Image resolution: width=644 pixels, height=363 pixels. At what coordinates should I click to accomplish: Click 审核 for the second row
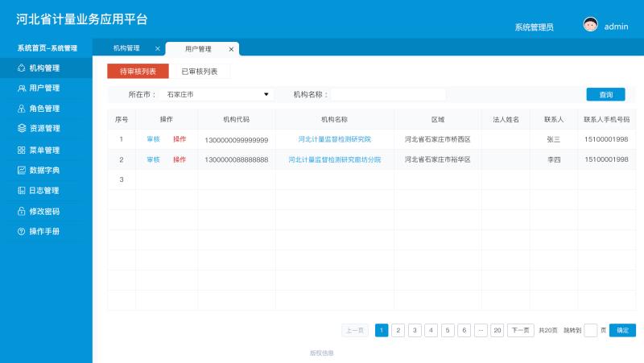(x=153, y=159)
